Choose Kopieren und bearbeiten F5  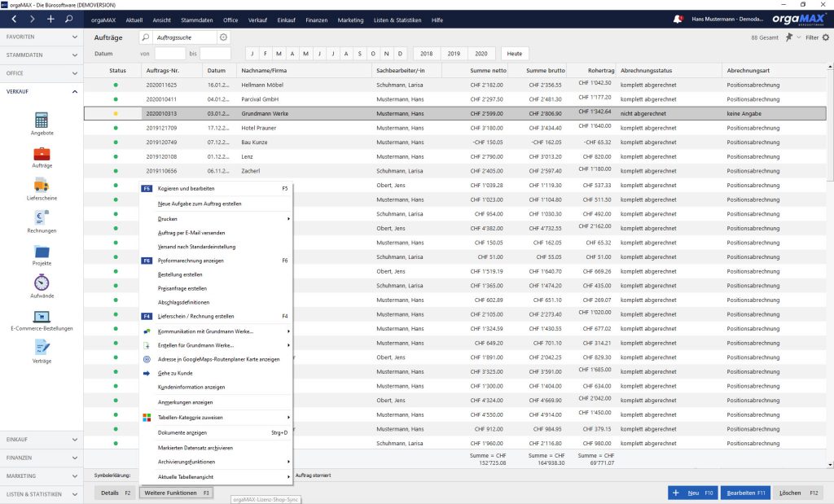pos(215,188)
